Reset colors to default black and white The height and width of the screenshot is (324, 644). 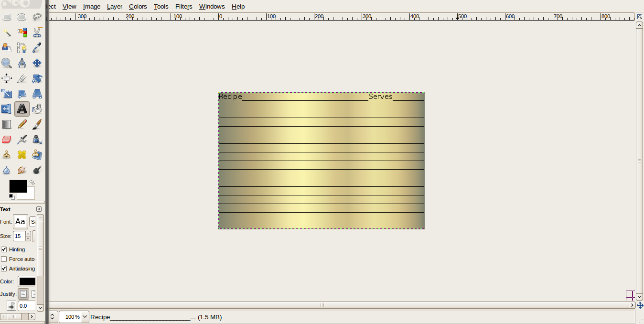[11, 196]
